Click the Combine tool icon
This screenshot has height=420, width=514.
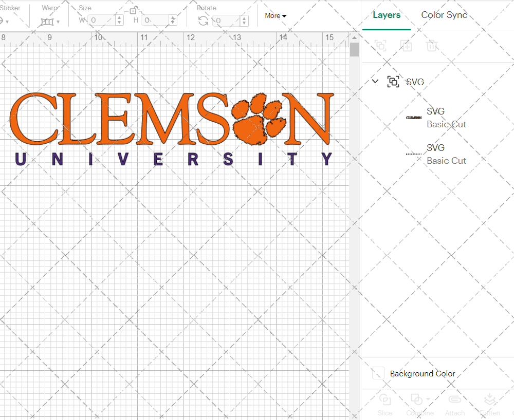tap(417, 400)
